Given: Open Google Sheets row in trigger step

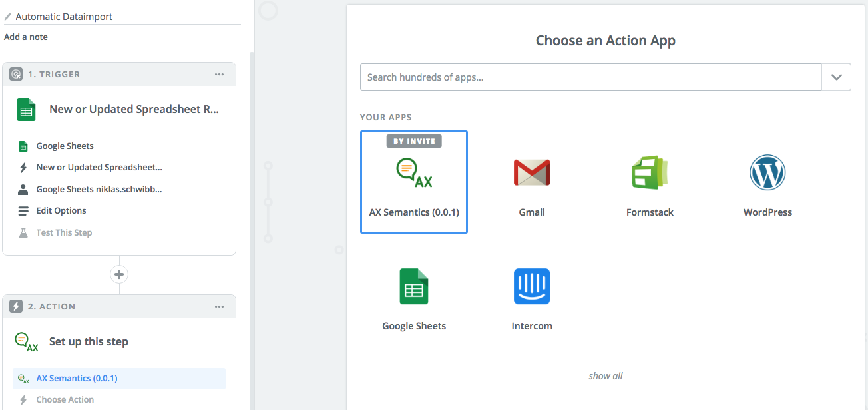Looking at the screenshot, I should tap(119, 146).
